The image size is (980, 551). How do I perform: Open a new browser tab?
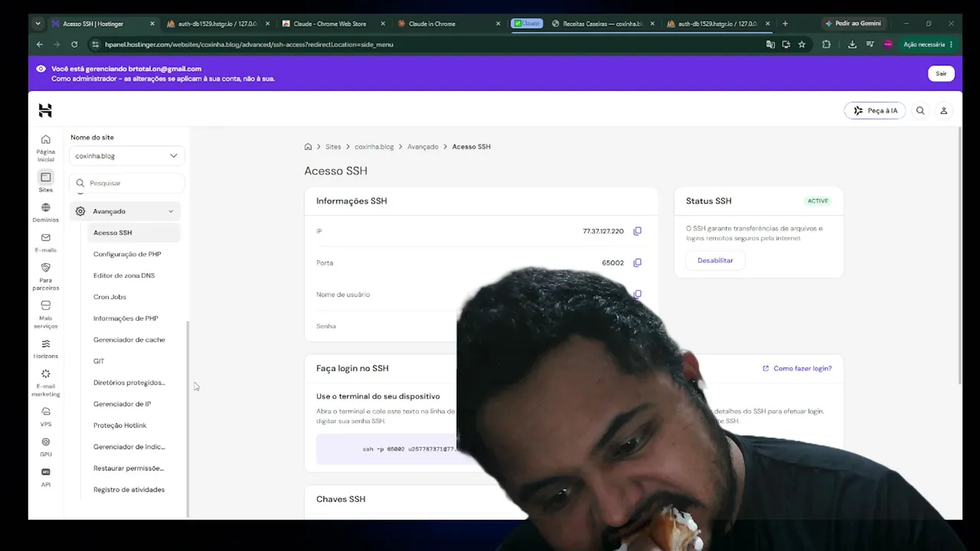(x=785, y=24)
